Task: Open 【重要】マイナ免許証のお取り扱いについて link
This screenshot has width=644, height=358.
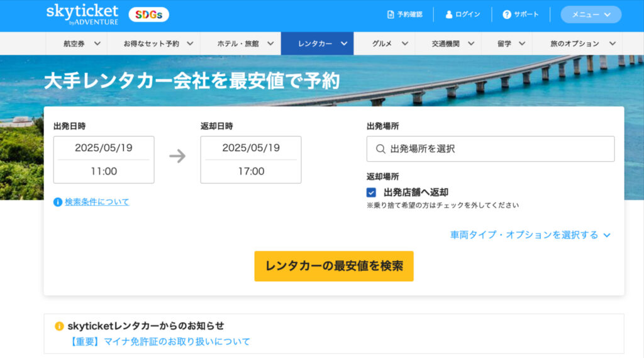Action: [x=159, y=342]
